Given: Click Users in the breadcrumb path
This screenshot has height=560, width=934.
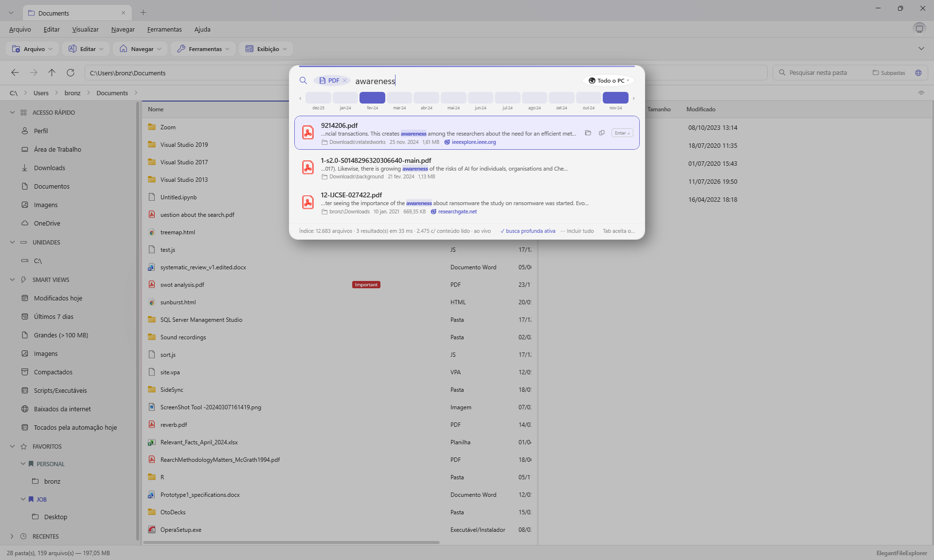Looking at the screenshot, I should pos(41,93).
